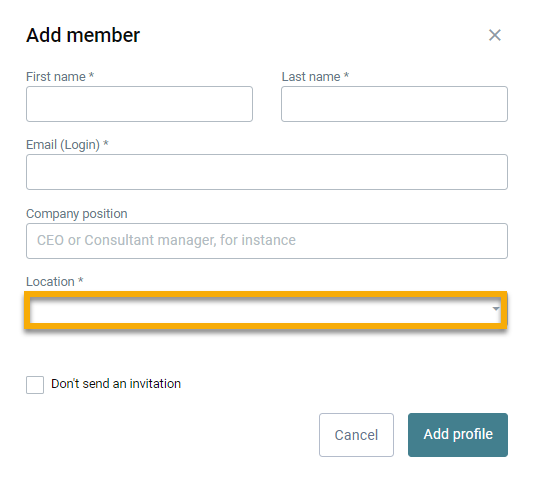Click the "Last name *" field label

[315, 77]
